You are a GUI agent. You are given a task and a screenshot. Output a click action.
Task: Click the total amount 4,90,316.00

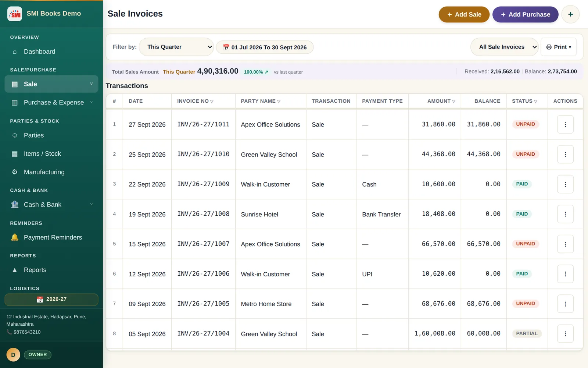218,71
